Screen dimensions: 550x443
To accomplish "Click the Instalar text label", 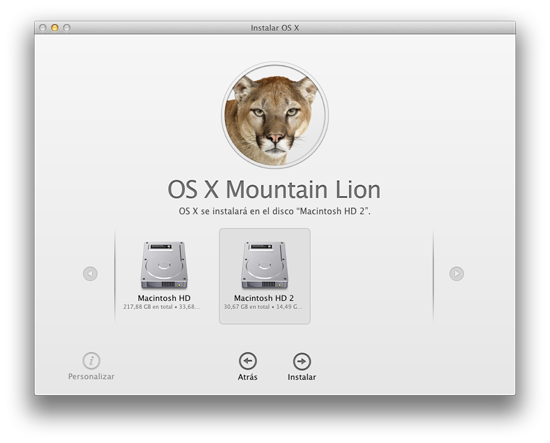I will (x=302, y=377).
